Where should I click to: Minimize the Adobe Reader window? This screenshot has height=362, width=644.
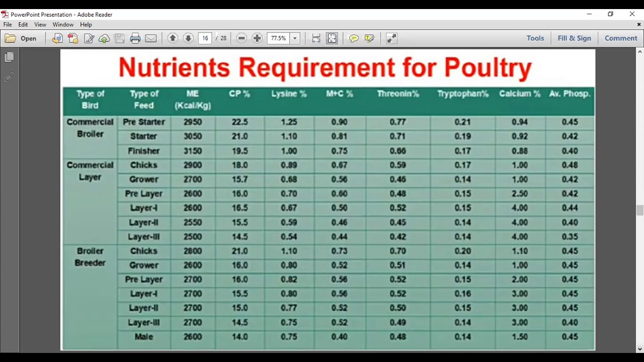click(x=589, y=14)
